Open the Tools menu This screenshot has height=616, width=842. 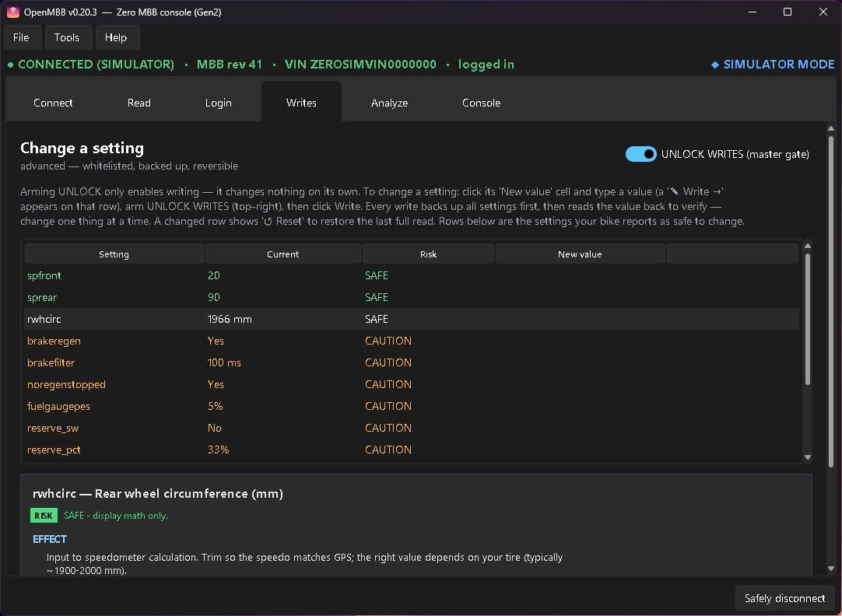(67, 37)
